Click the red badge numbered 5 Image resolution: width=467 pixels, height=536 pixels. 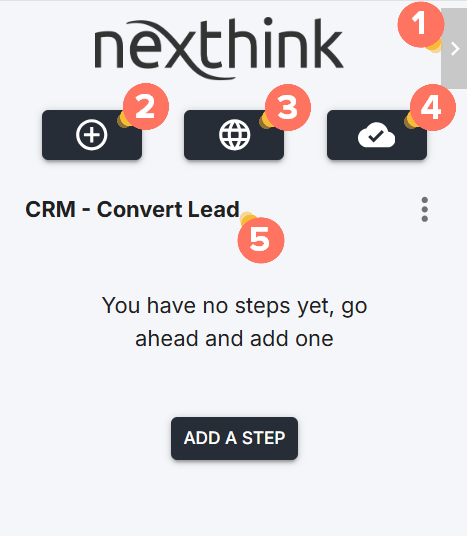tap(261, 240)
